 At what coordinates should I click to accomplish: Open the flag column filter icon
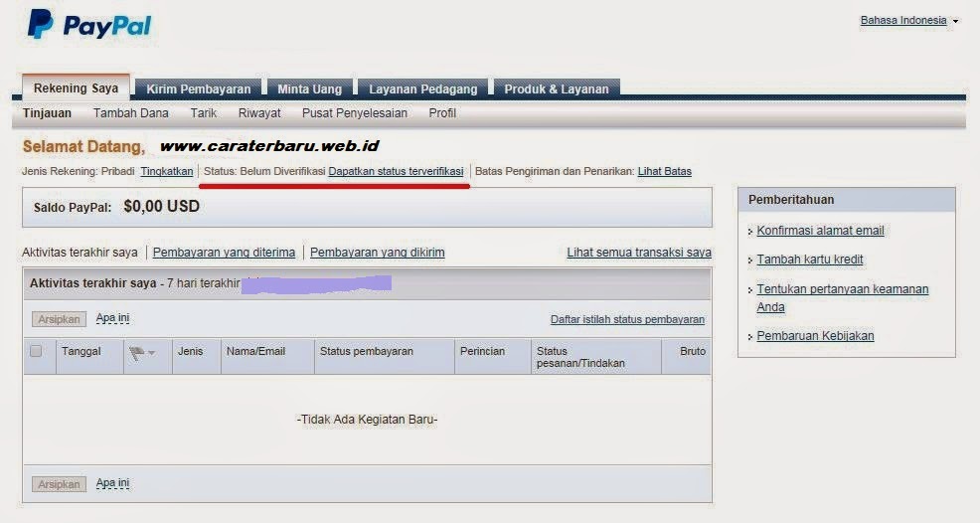[142, 353]
